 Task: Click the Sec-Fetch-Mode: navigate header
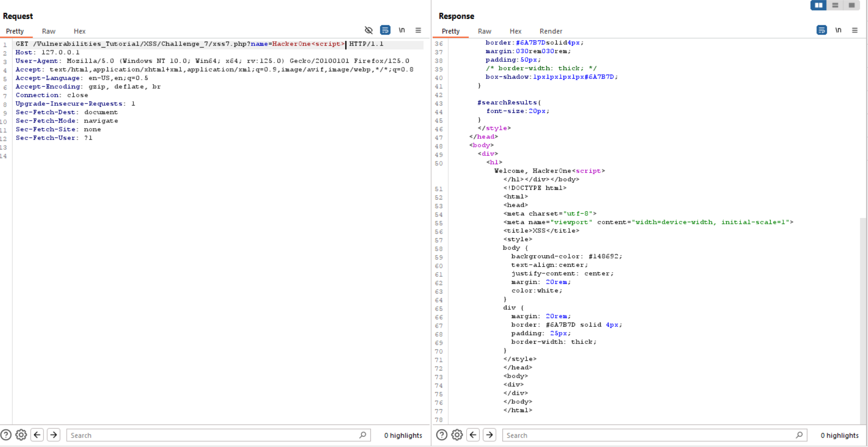67,121
